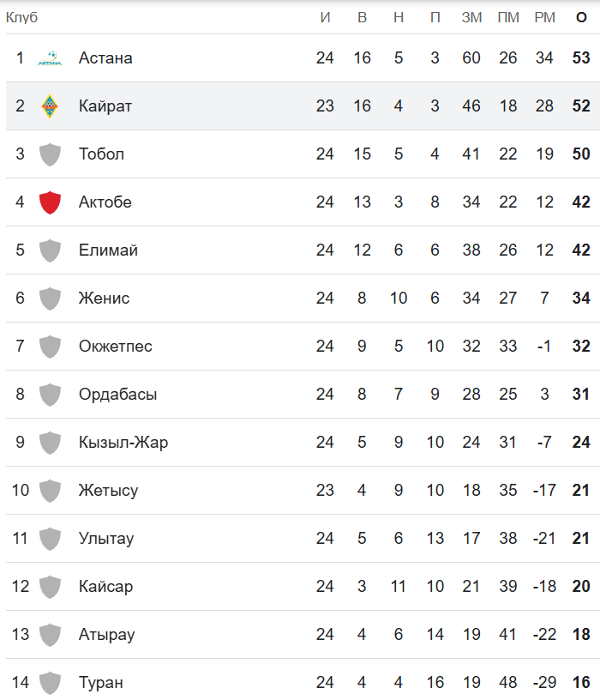Click the Кайрат club crest icon
Screen dimensions: 600x700
[50, 106]
